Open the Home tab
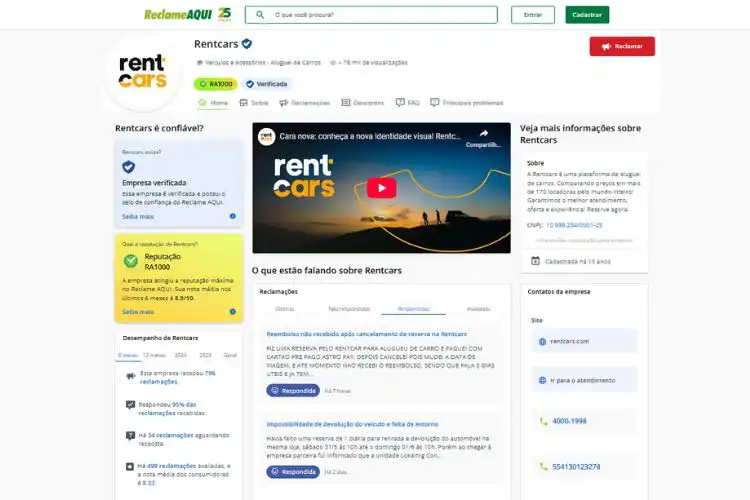 213,103
